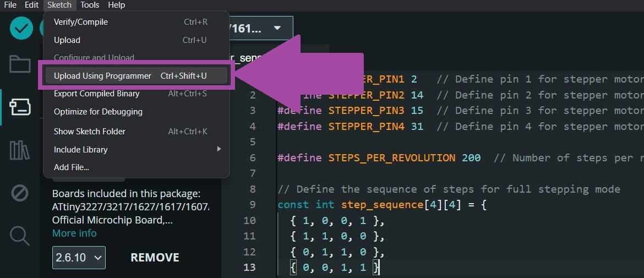Click the Verify checkmark button
The width and height of the screenshot is (644, 278).
[x=21, y=28]
